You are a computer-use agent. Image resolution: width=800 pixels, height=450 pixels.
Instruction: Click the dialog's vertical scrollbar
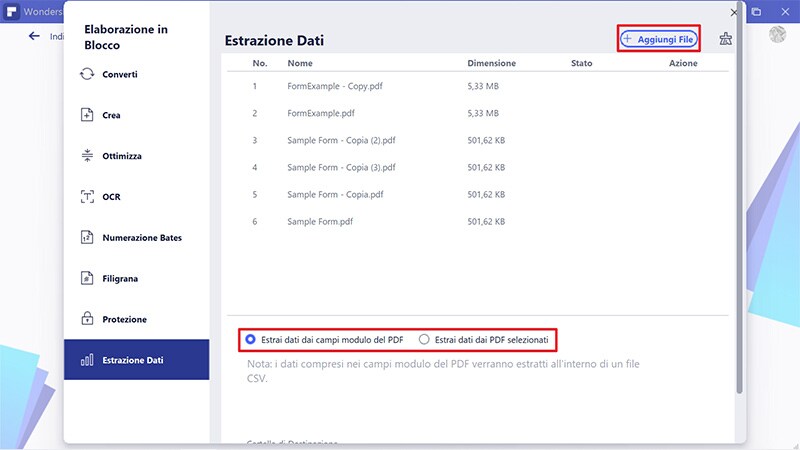[740, 200]
